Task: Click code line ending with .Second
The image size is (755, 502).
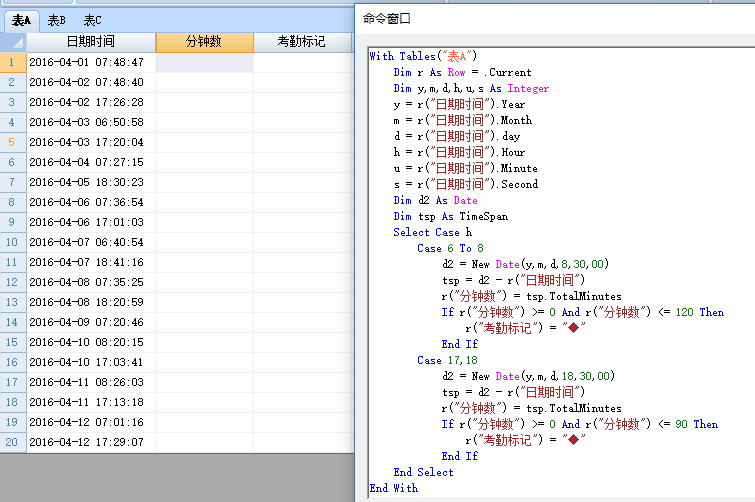Action: (466, 184)
